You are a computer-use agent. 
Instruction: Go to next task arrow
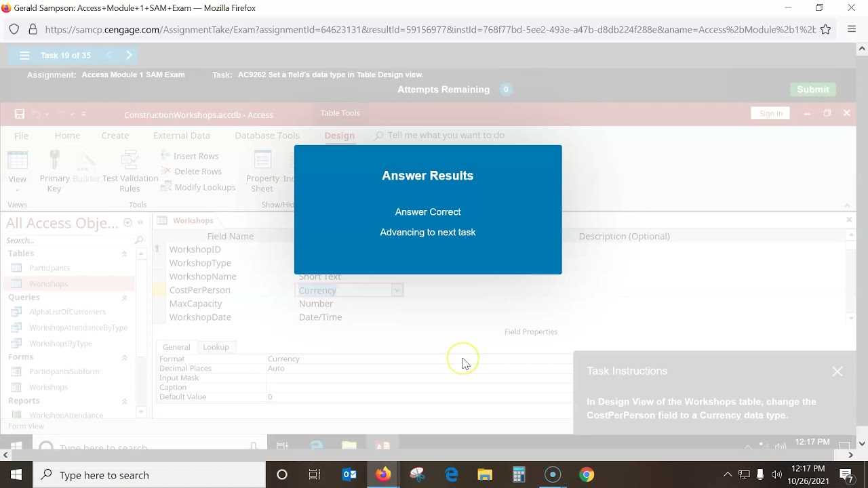click(x=129, y=56)
